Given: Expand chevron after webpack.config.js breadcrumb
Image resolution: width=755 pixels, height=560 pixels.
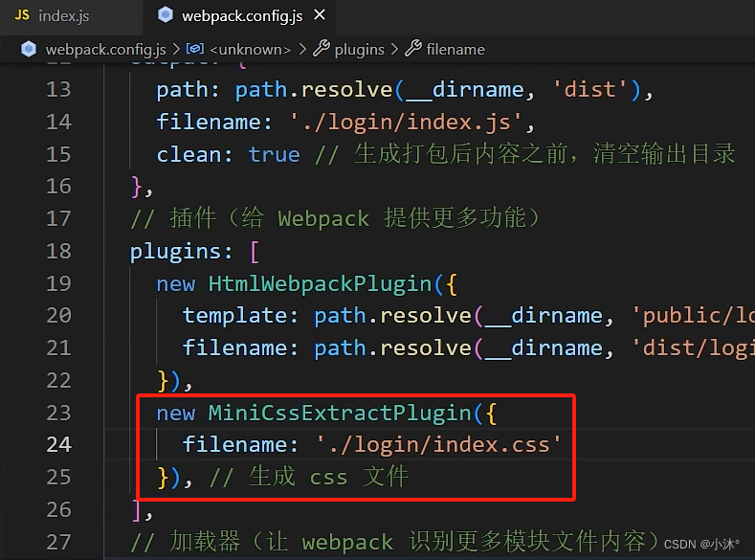Looking at the screenshot, I should 176,49.
